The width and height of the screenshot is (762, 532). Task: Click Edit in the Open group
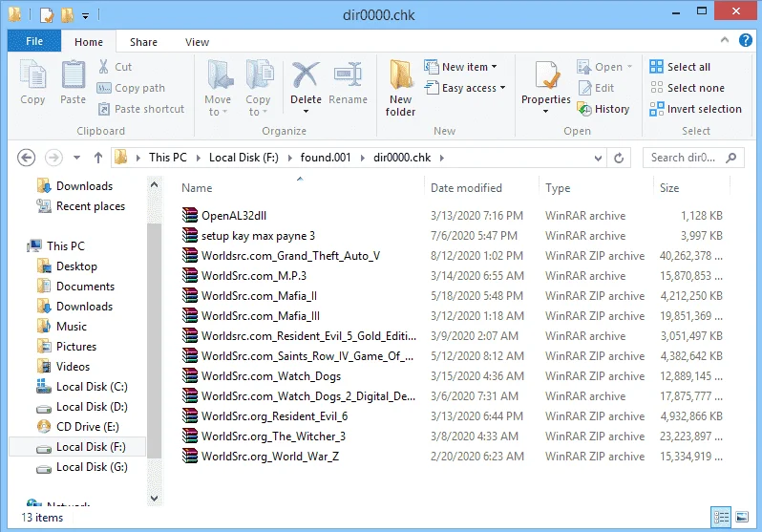click(x=596, y=88)
